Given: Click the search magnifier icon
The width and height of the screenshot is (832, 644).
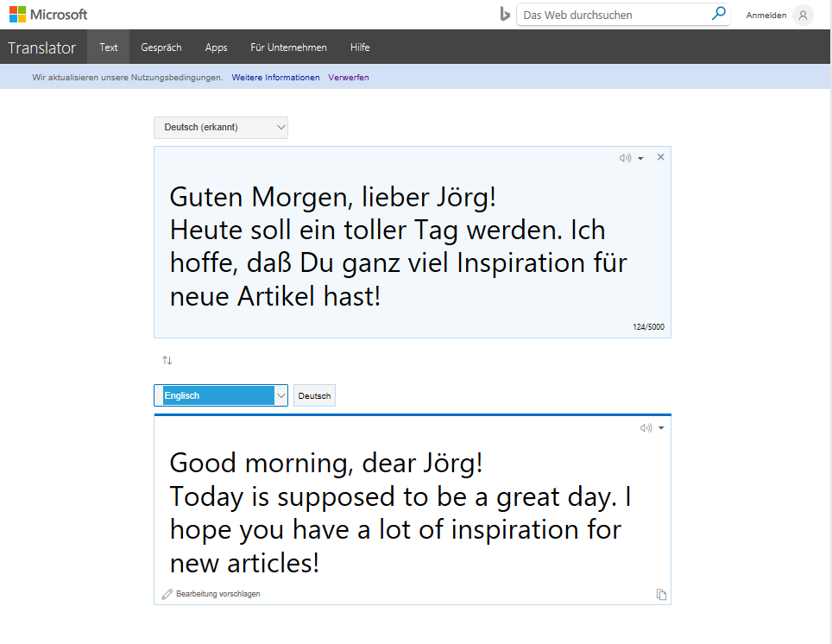Looking at the screenshot, I should pyautogui.click(x=718, y=14).
